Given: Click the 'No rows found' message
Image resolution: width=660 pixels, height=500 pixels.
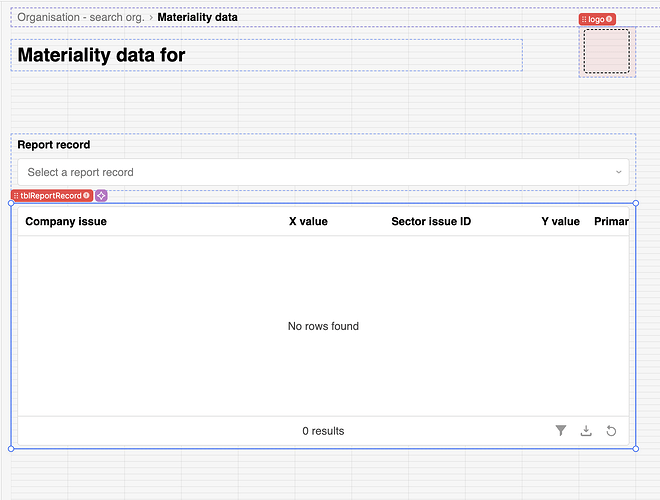Looking at the screenshot, I should (x=323, y=326).
